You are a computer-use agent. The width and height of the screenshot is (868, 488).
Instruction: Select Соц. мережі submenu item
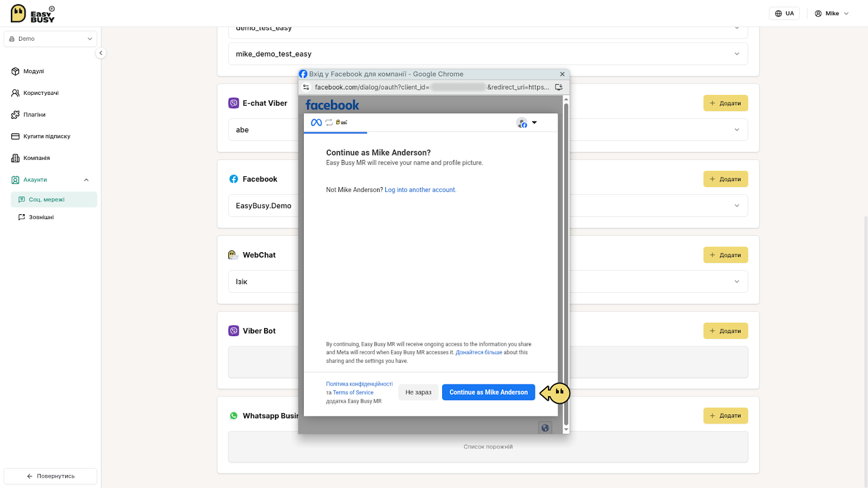pyautogui.click(x=54, y=200)
